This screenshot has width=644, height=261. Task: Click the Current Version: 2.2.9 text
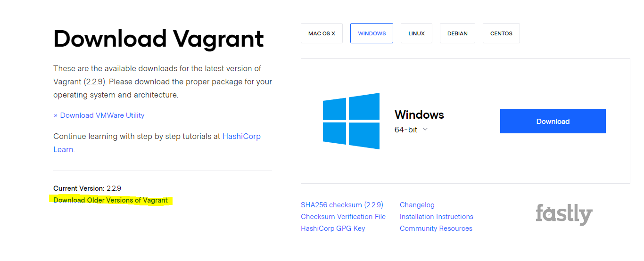pyautogui.click(x=87, y=188)
